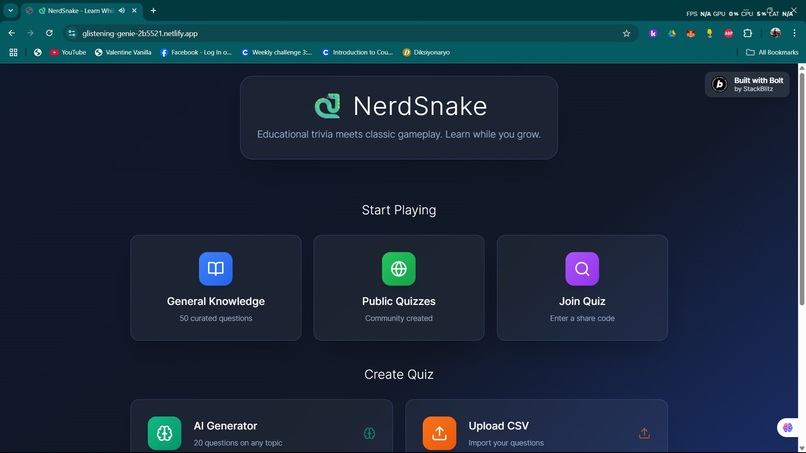Click the address bar URL
The height and width of the screenshot is (453, 806).
click(x=140, y=33)
